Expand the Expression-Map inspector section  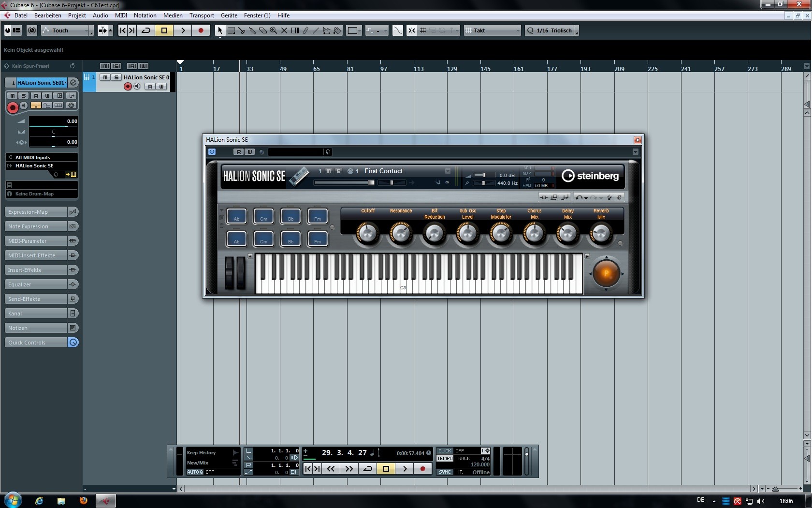(x=36, y=212)
